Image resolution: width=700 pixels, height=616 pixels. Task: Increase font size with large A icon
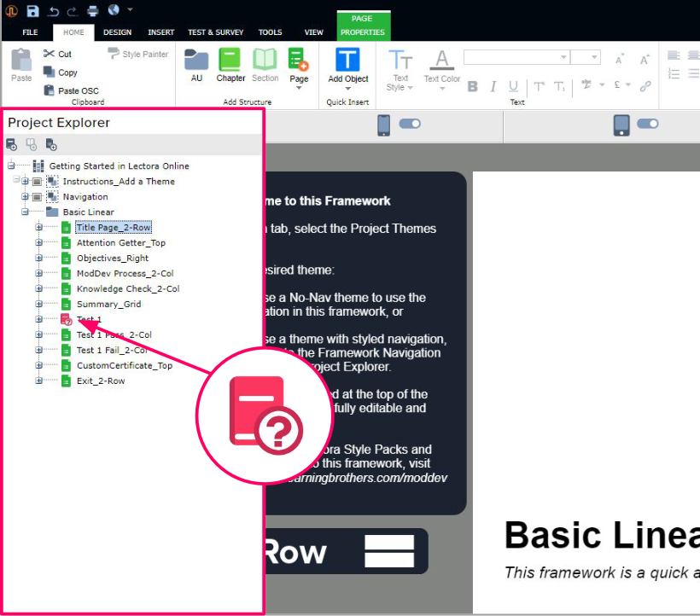point(645,60)
